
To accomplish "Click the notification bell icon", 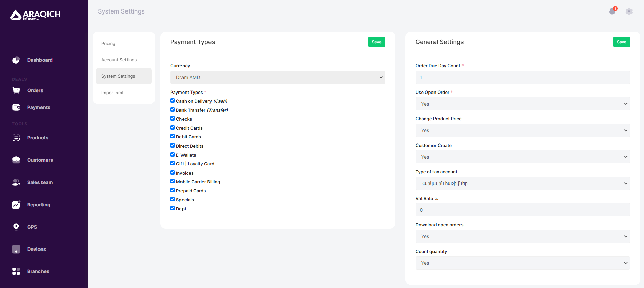I will coord(612,11).
